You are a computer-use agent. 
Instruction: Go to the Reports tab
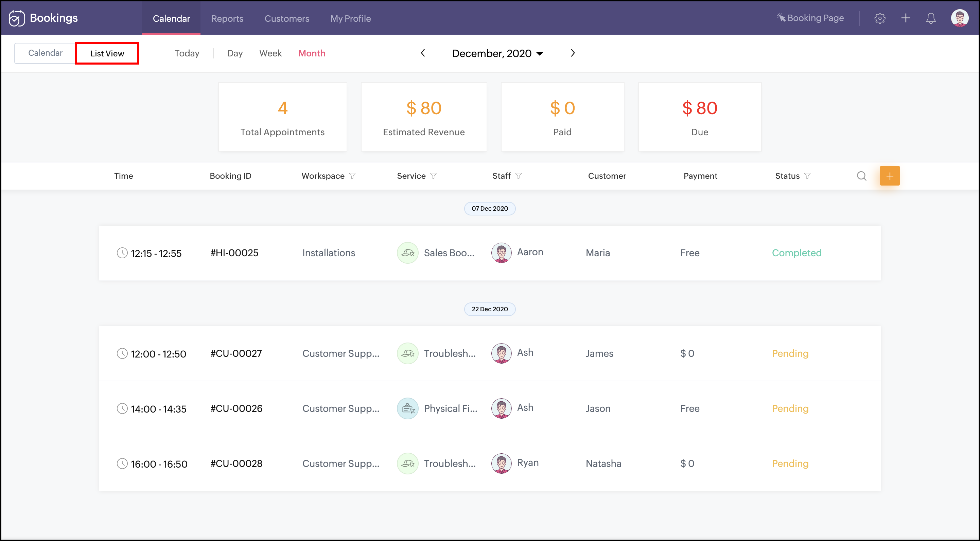click(x=227, y=18)
